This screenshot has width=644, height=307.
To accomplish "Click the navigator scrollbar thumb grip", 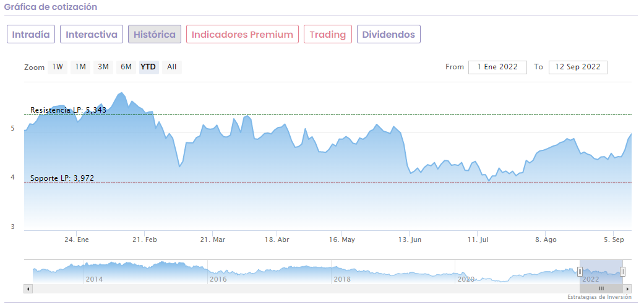I will click(601, 288).
